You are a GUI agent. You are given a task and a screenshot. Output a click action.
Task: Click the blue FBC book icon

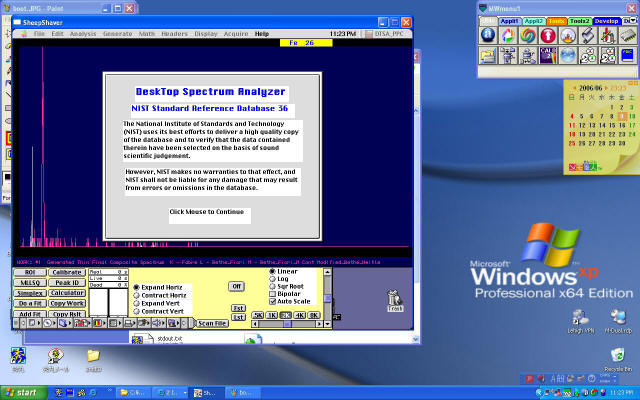coord(628,56)
